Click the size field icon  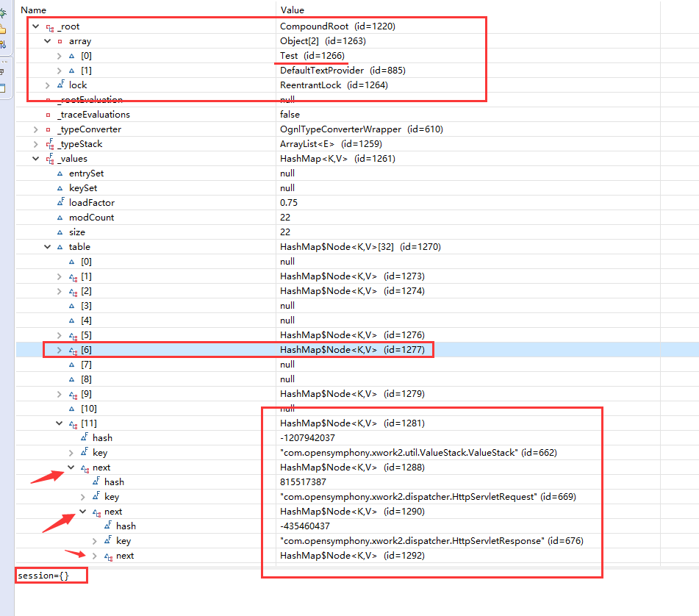click(60, 233)
